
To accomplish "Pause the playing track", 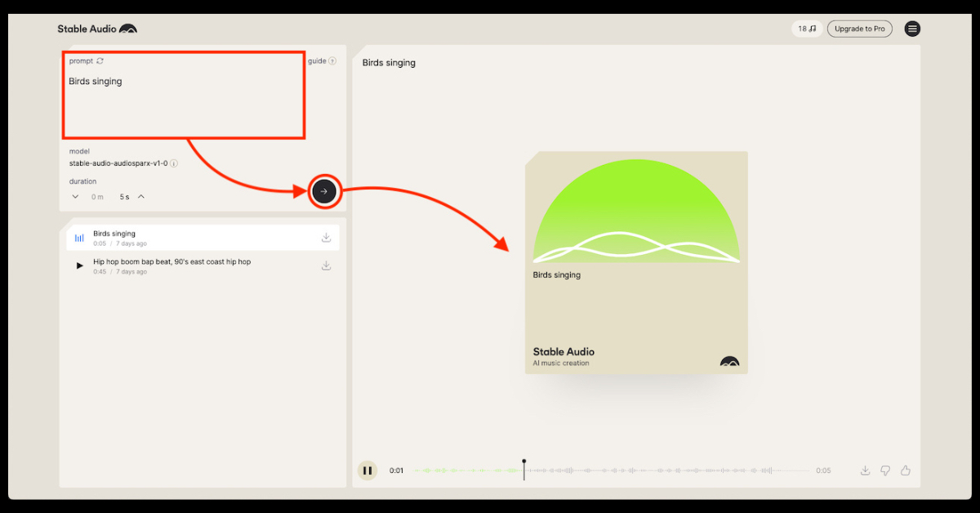I will click(x=367, y=471).
